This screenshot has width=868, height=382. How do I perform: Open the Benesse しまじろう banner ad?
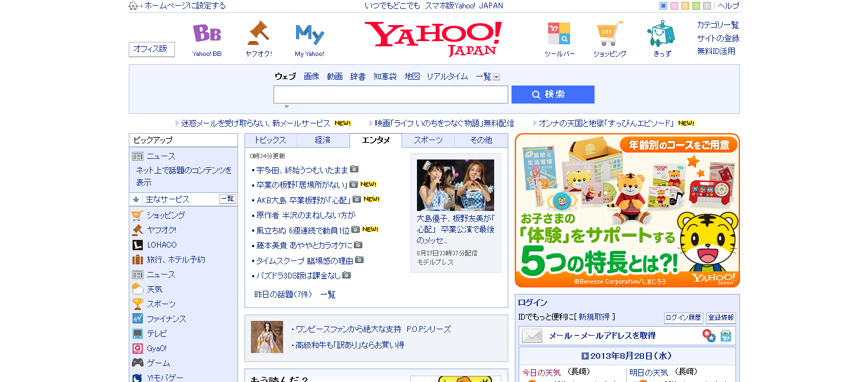coord(627,210)
